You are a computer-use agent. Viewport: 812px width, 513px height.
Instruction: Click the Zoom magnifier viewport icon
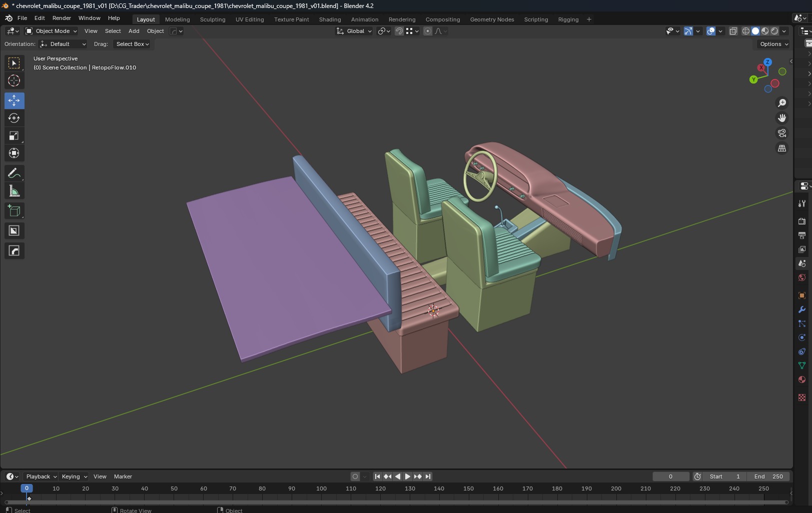coord(781,103)
